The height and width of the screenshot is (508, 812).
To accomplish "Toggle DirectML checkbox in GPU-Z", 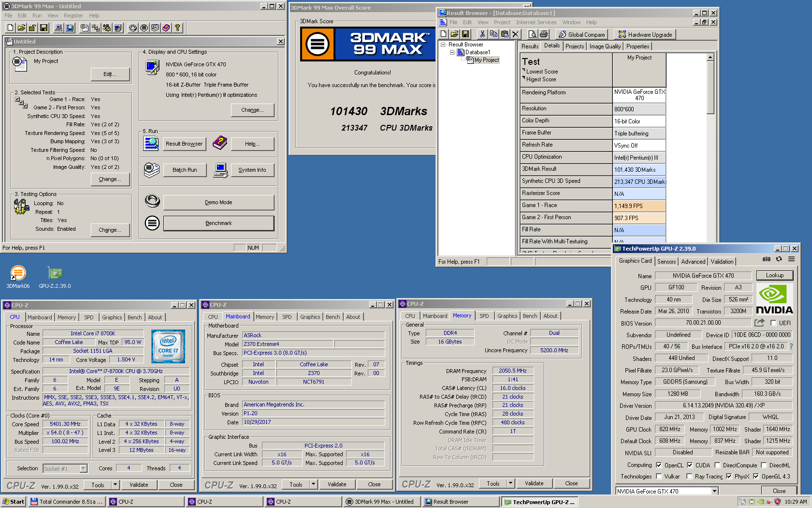I will (764, 465).
